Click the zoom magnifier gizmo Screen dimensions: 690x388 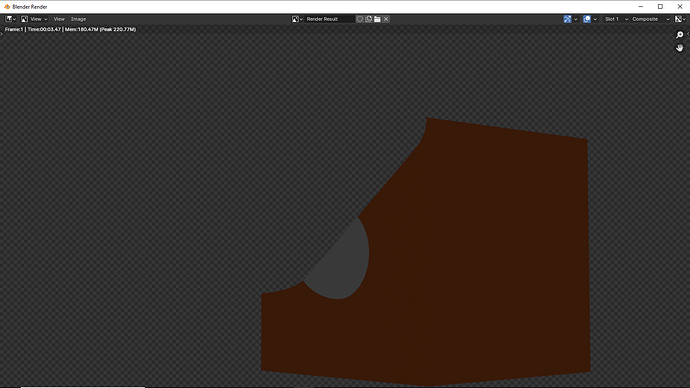(679, 35)
